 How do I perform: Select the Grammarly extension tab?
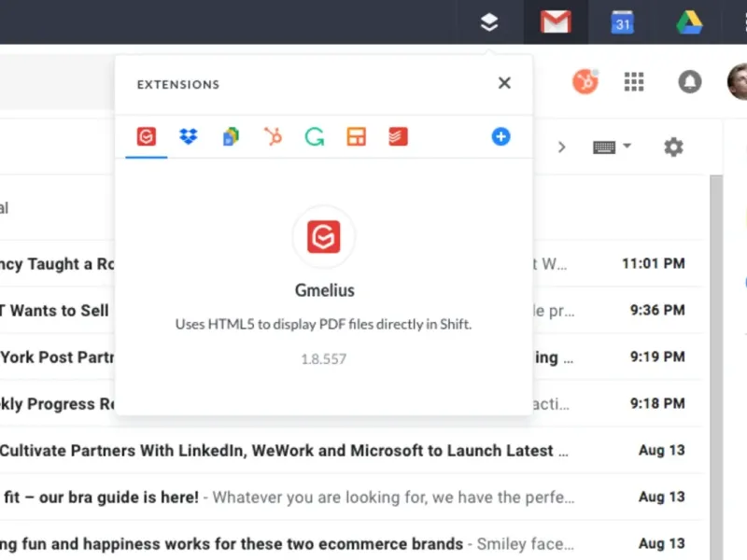pyautogui.click(x=315, y=136)
